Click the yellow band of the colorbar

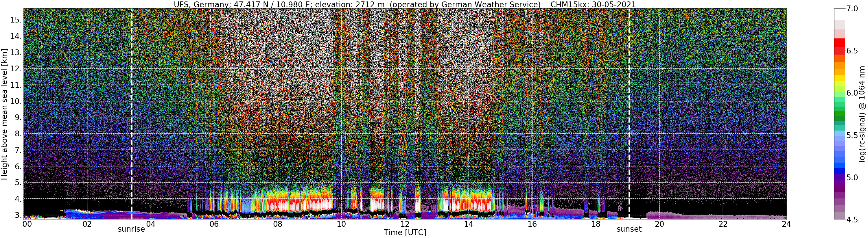coord(839,78)
